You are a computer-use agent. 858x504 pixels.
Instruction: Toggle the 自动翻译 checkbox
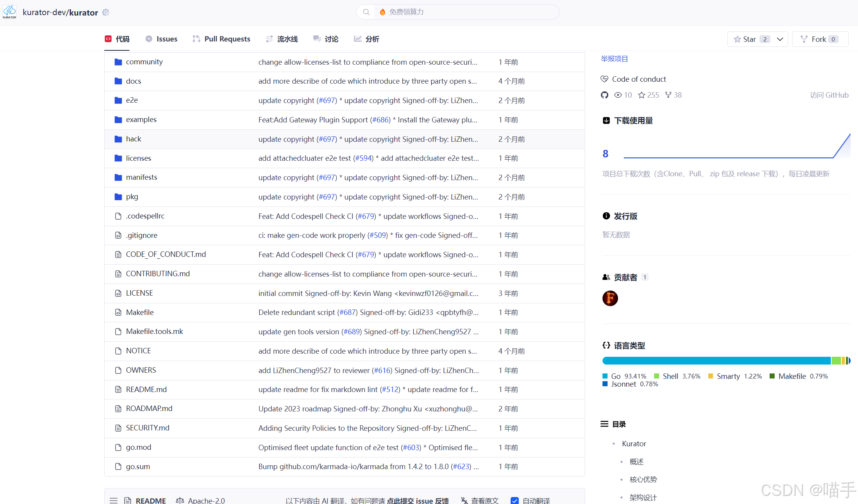click(514, 500)
